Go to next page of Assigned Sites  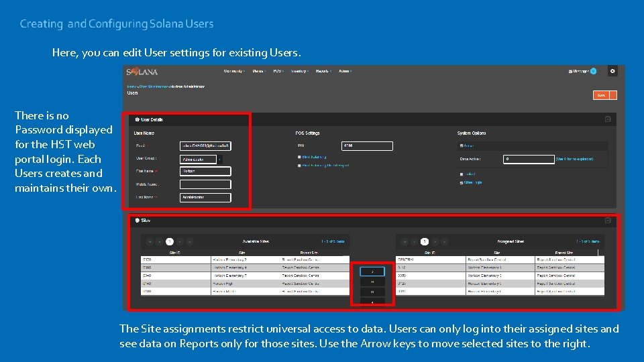pos(435,242)
